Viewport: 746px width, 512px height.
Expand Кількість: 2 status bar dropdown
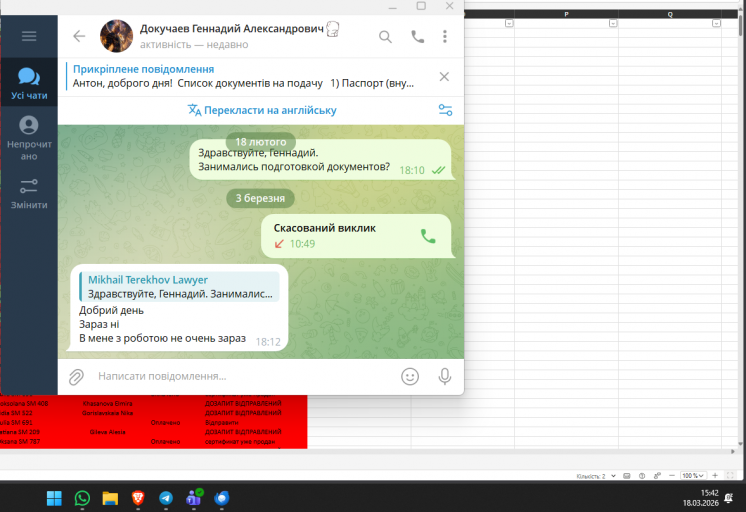(x=613, y=476)
